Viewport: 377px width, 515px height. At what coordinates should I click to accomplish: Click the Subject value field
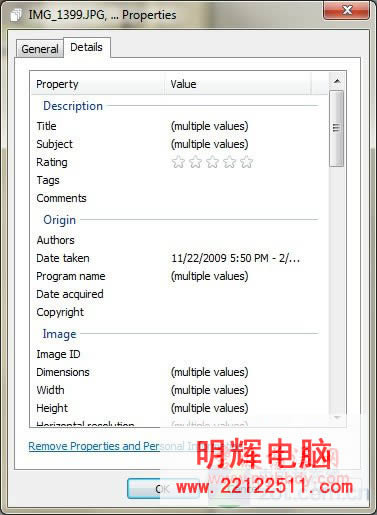[x=210, y=144]
